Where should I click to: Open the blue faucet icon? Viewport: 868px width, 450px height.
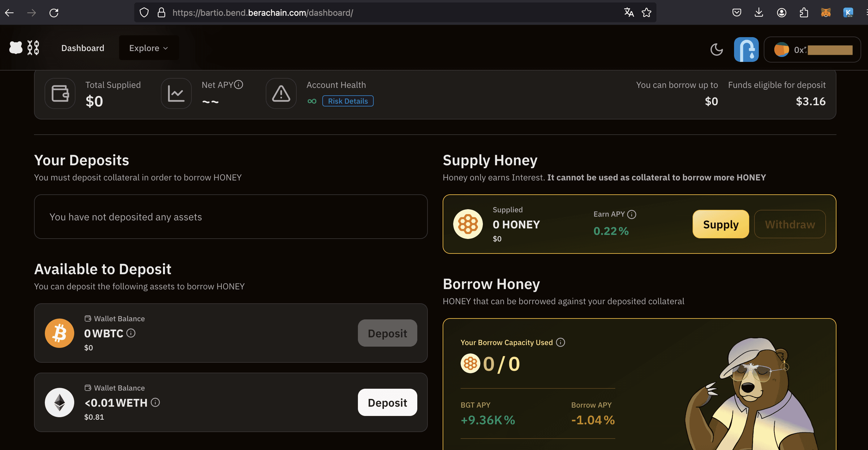pyautogui.click(x=746, y=49)
